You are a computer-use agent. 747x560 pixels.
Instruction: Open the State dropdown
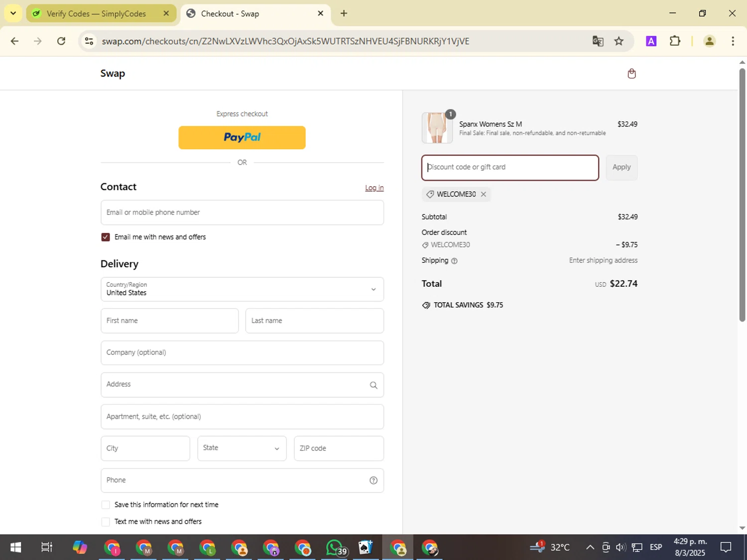click(242, 448)
